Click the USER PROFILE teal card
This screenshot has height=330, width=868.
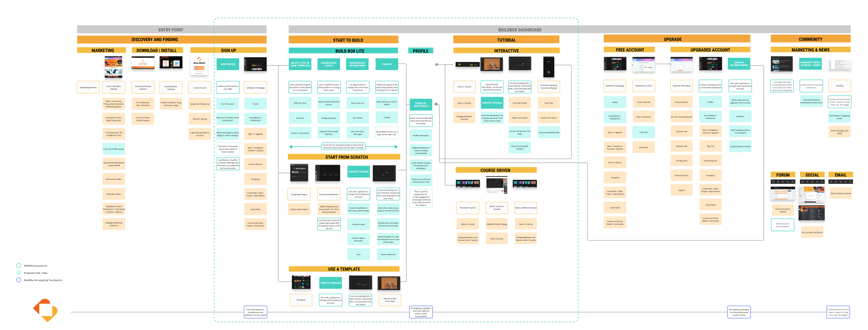[x=228, y=64]
